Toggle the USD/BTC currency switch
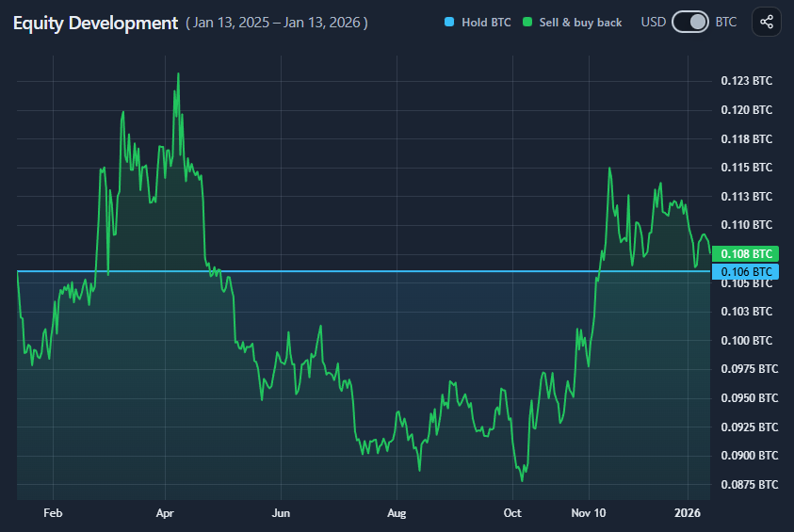 point(689,23)
